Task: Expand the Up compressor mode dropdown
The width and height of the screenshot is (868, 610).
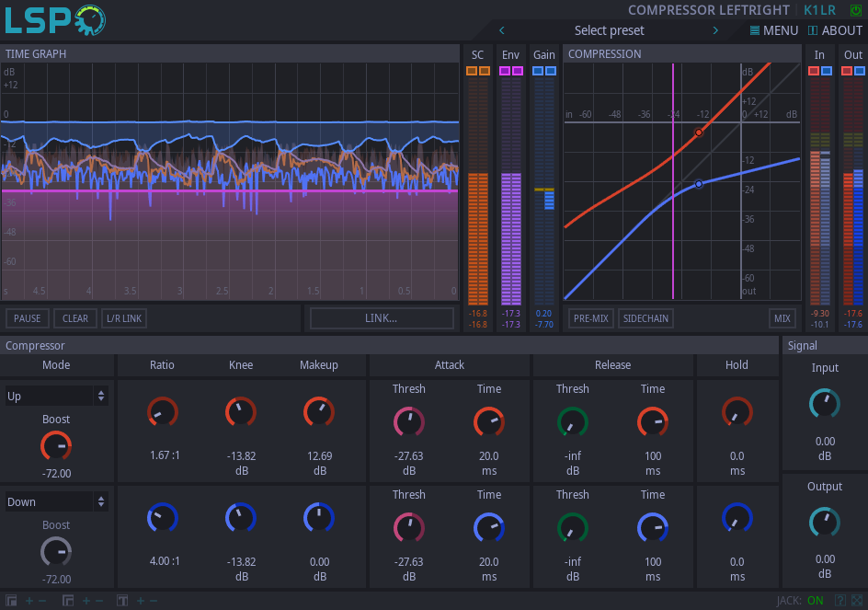Action: (x=56, y=397)
